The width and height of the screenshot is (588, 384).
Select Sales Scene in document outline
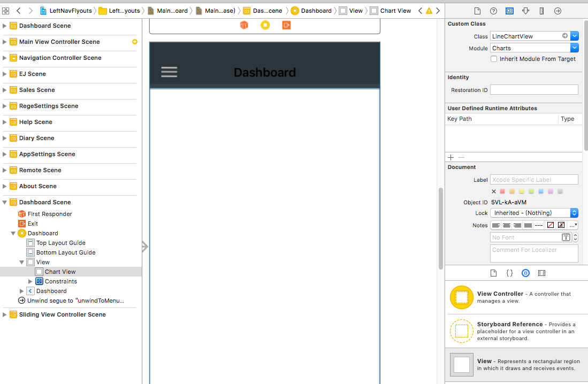[x=37, y=90]
